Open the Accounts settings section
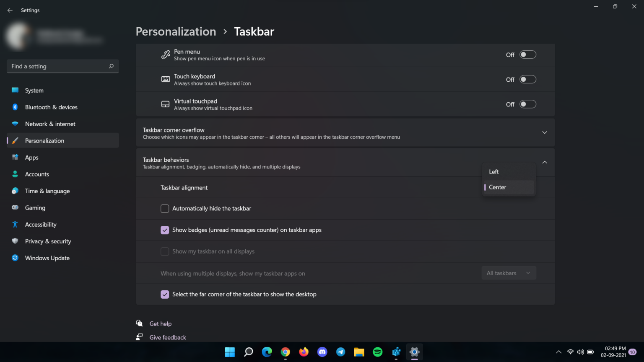The height and width of the screenshot is (362, 644). pyautogui.click(x=37, y=174)
